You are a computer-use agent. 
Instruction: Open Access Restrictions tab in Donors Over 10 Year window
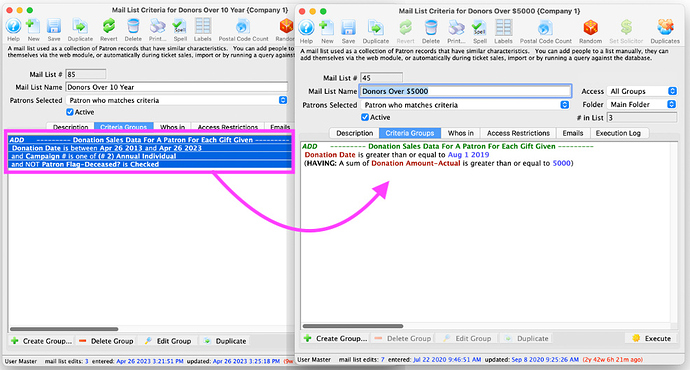coord(228,127)
